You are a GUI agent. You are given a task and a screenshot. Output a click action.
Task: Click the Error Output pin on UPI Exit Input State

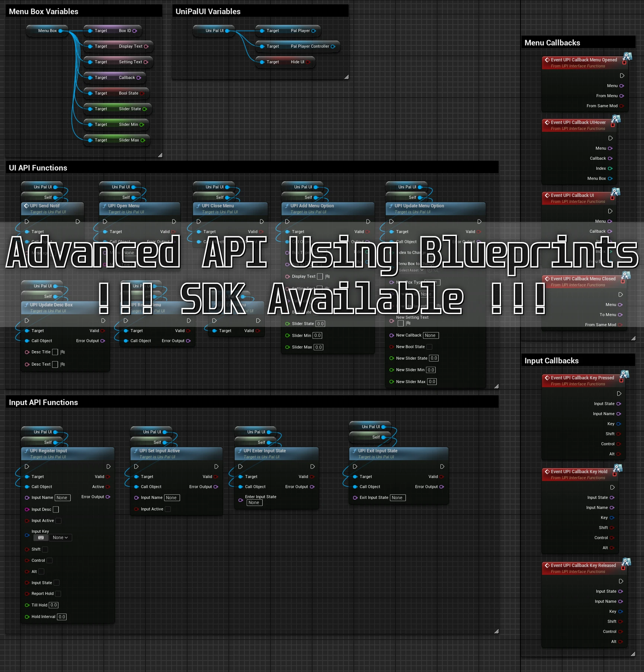click(x=442, y=487)
